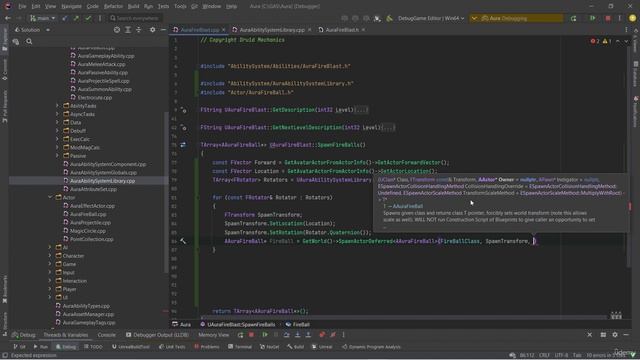This screenshot has height=360, width=640.
Task: Click the push commits arrow icon
Action: click(76, 18)
